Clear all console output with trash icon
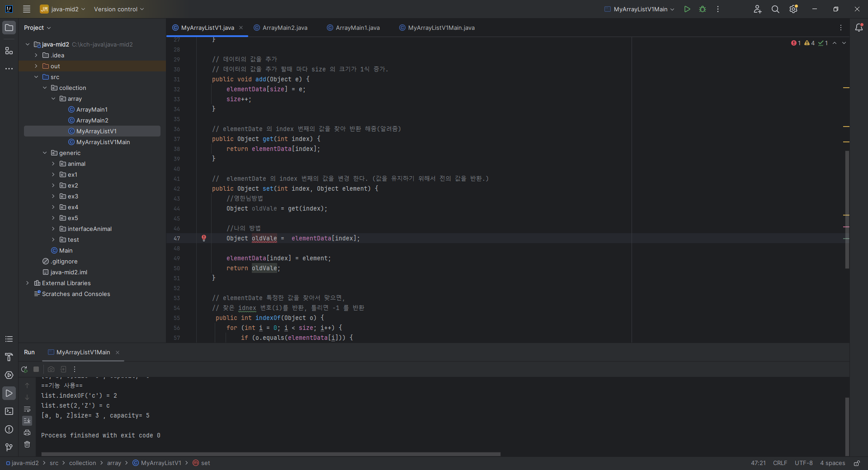 [x=27, y=444]
